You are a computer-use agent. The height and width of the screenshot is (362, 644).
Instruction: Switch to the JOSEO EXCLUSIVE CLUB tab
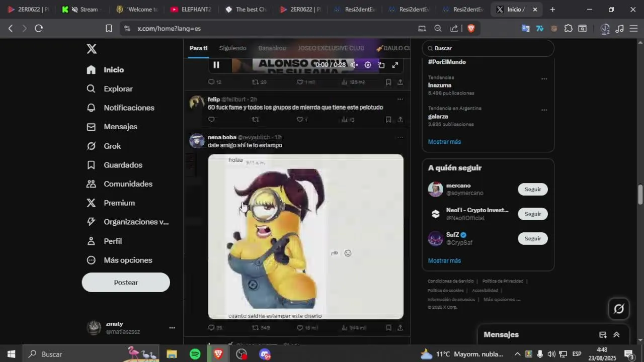(x=331, y=48)
